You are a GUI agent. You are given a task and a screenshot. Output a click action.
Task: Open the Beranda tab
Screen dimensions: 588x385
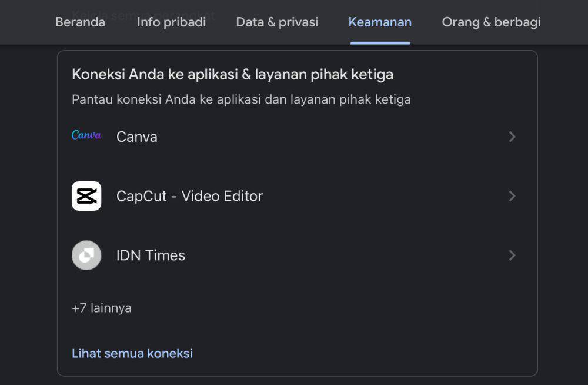click(80, 22)
